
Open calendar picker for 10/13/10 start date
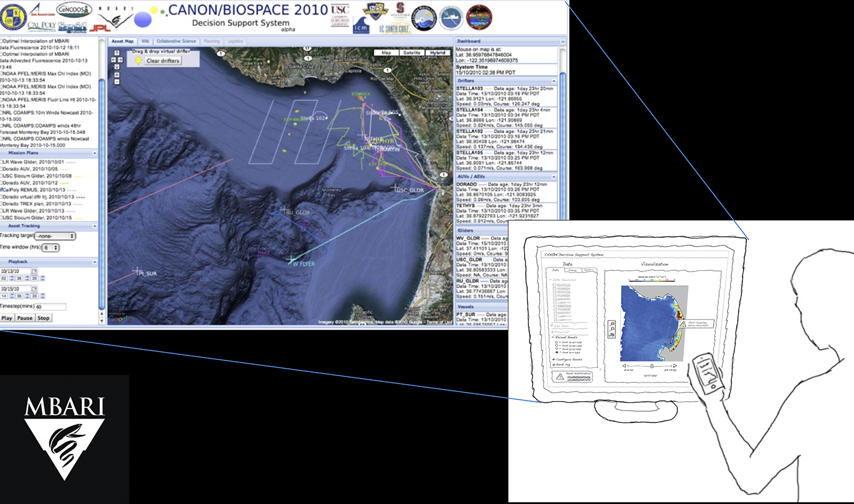point(34,271)
